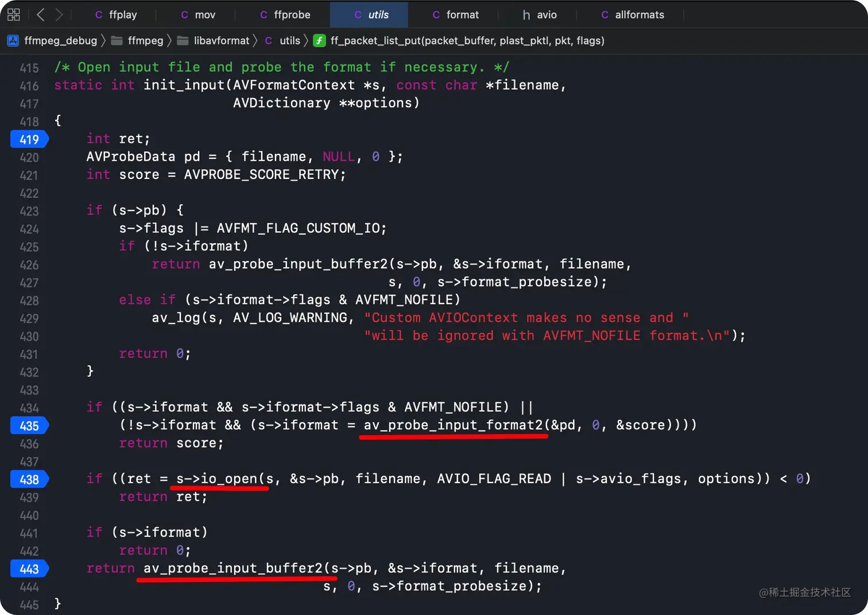This screenshot has height=615, width=868.
Task: Switch to the format tab
Action: tap(456, 14)
